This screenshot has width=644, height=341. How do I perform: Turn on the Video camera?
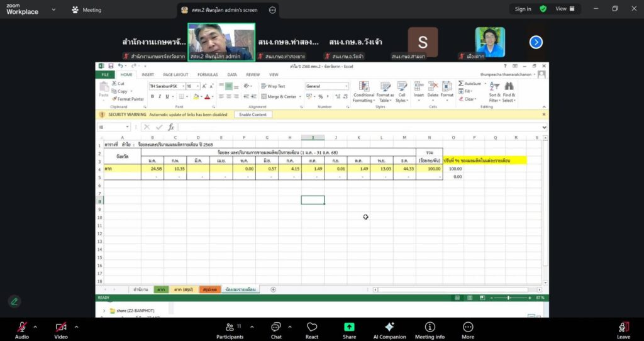click(61, 327)
